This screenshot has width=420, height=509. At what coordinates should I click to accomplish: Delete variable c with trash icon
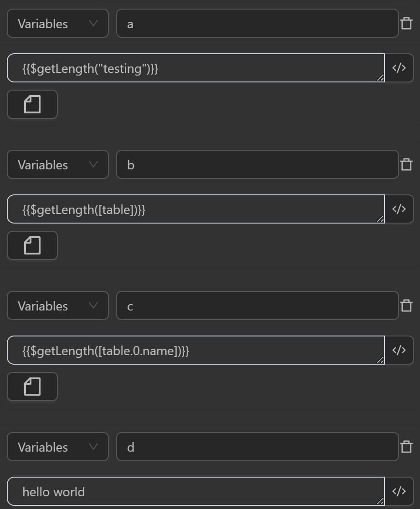406,305
